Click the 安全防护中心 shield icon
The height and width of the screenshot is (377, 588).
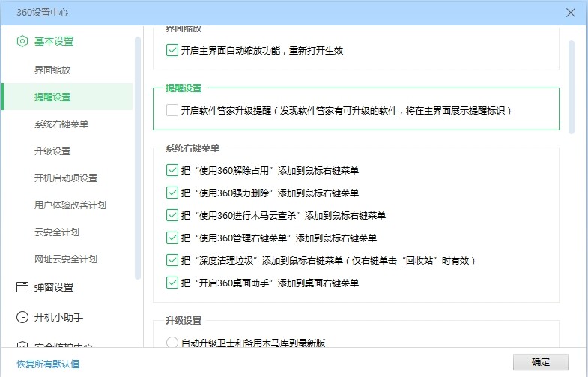[x=22, y=346]
